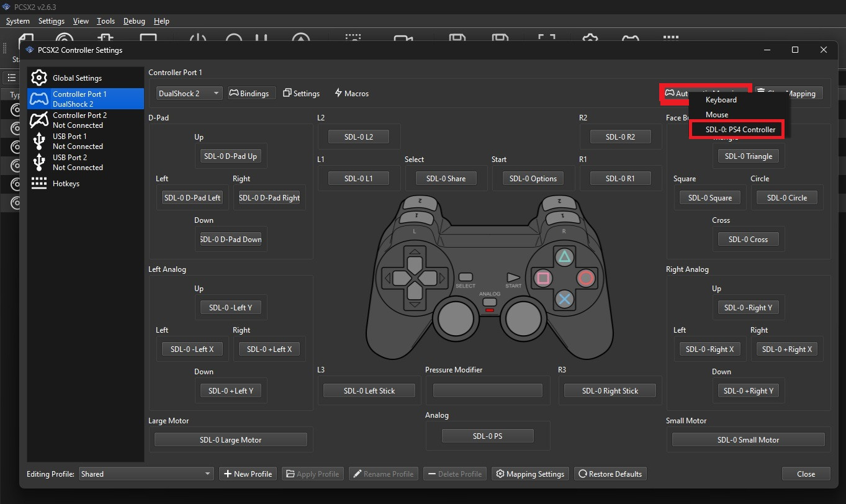Viewport: 846px width, 504px height.
Task: Click the Automatic Mapping button
Action: pyautogui.click(x=706, y=93)
